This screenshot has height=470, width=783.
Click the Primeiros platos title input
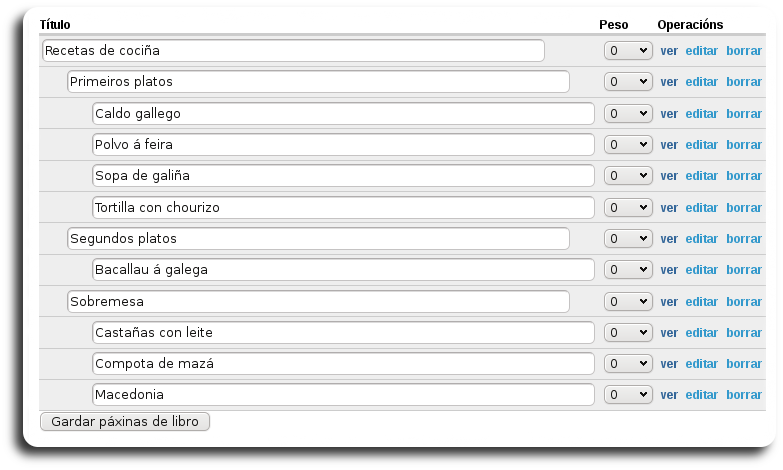coord(318,82)
